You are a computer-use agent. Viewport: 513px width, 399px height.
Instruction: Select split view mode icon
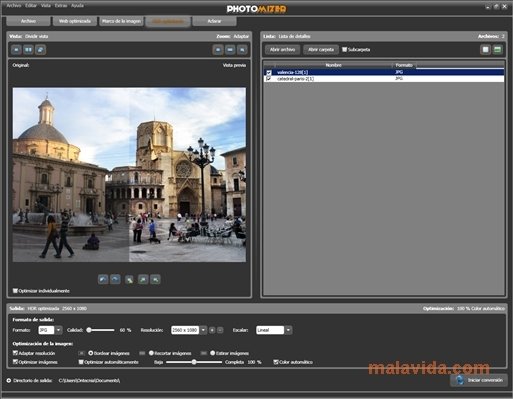point(28,50)
